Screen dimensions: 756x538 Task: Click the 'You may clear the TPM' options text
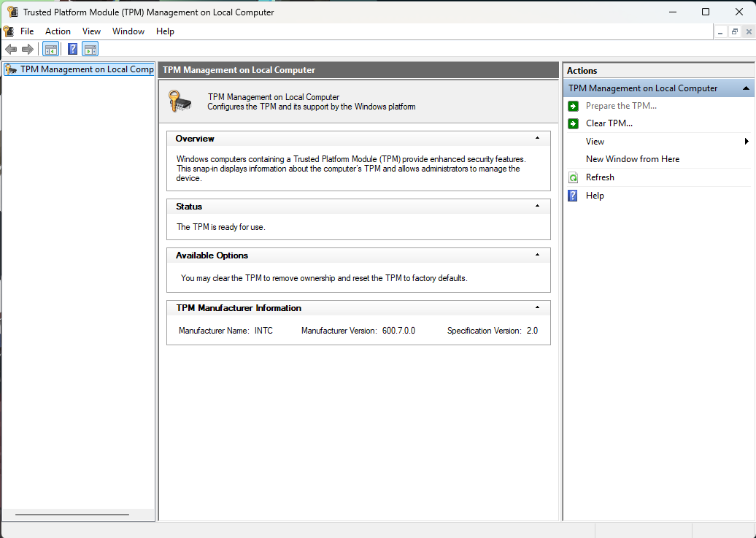coord(324,278)
